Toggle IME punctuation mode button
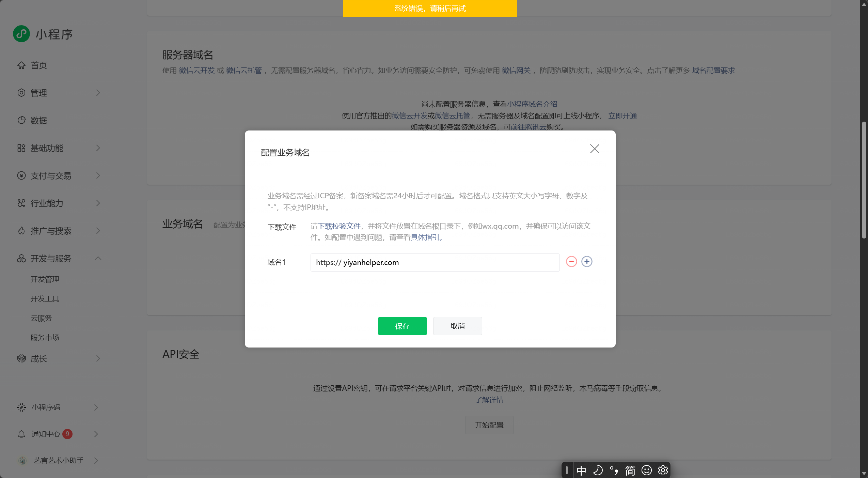The image size is (868, 478). [614, 470]
